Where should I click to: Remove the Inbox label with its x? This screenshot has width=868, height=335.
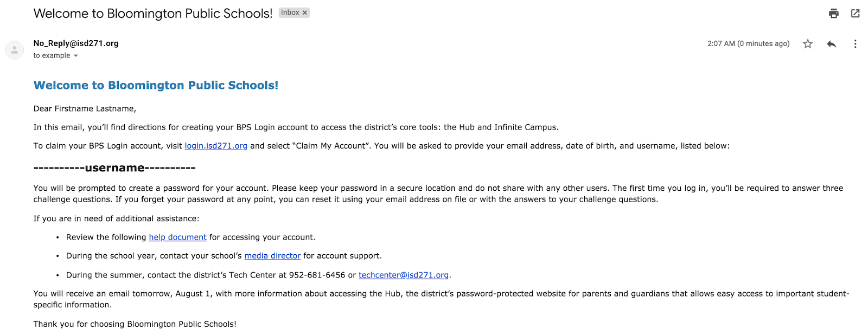(x=305, y=12)
